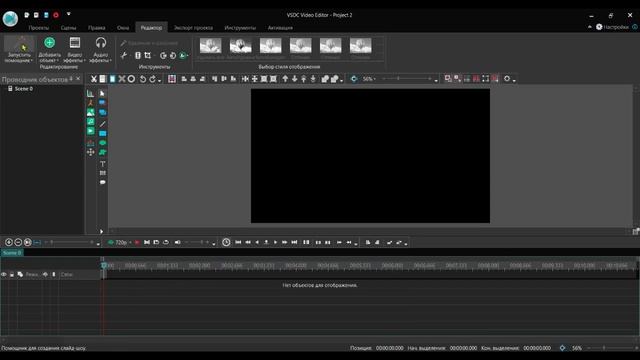Pin the Проводник объектов panel
Viewport: 640px width, 360px height.
[x=71, y=79]
